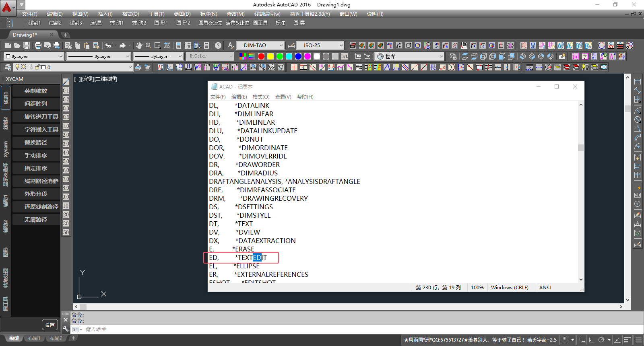
Task: Toggle the grid display in status bar
Action: click(564, 340)
